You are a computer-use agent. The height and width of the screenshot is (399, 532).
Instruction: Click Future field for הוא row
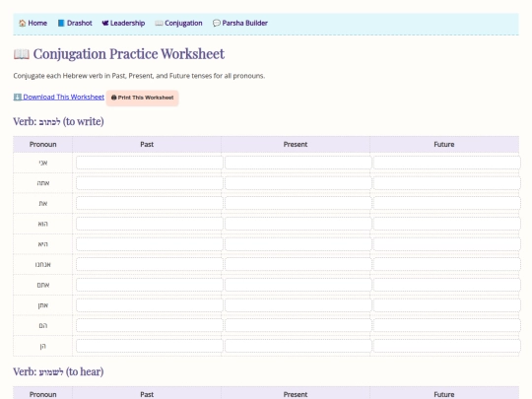pos(447,224)
